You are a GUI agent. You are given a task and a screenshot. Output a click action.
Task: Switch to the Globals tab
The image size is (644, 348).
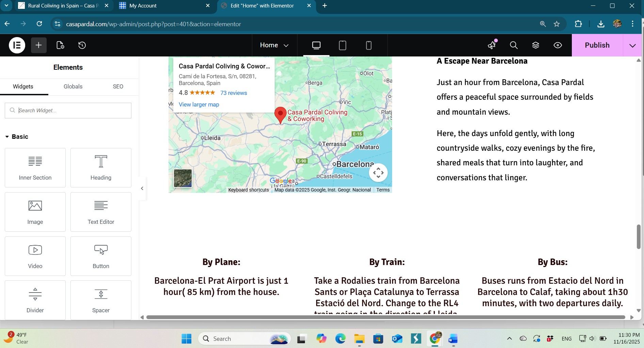pyautogui.click(x=73, y=86)
